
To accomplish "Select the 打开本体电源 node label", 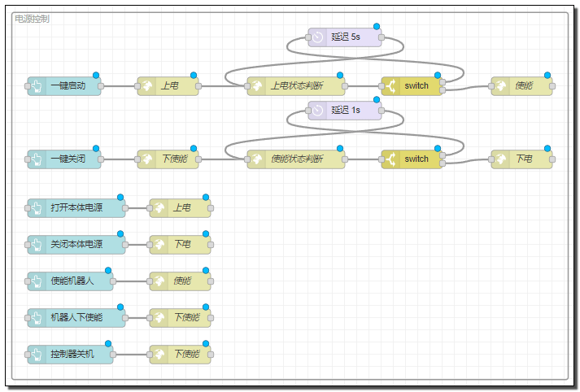I will pos(76,208).
